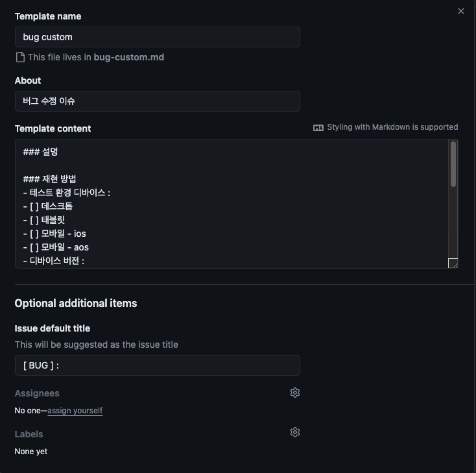Focus the About field containing 버그 수정 이슈
Viewport: 476px width, 473px height.
pos(157,101)
